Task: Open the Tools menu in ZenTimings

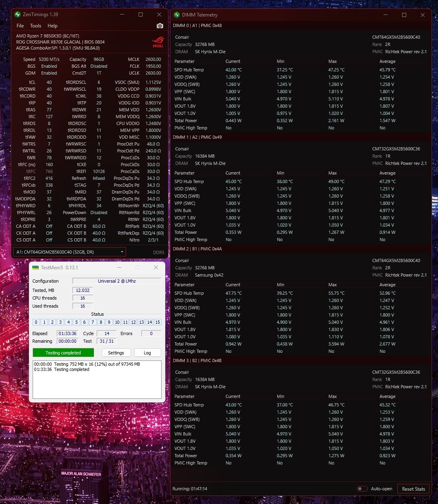Action: coord(35,26)
